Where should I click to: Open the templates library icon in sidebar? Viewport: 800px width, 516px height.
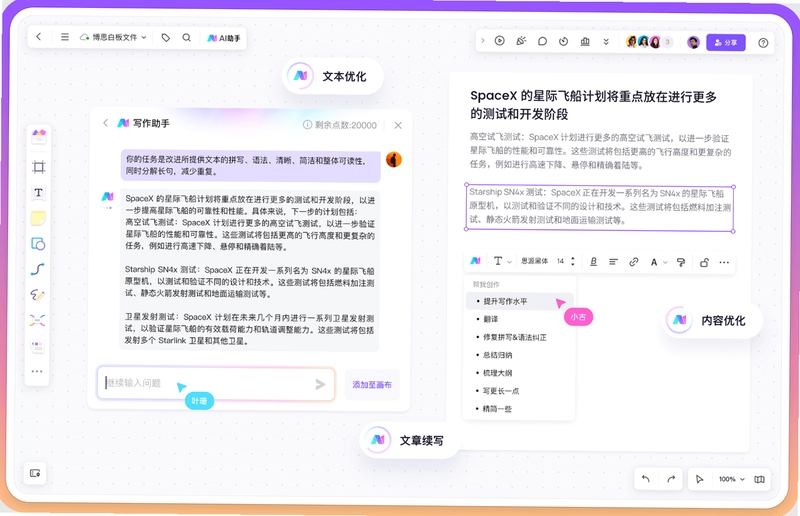coord(39,136)
